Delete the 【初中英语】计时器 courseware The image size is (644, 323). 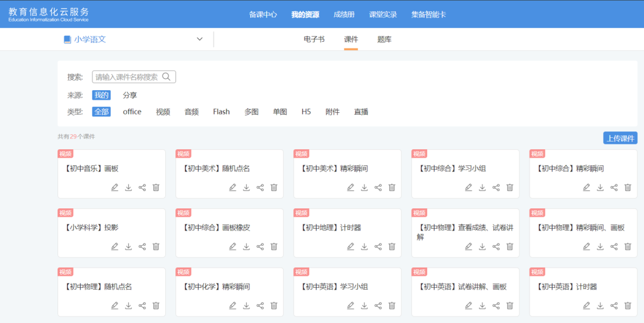click(x=627, y=306)
